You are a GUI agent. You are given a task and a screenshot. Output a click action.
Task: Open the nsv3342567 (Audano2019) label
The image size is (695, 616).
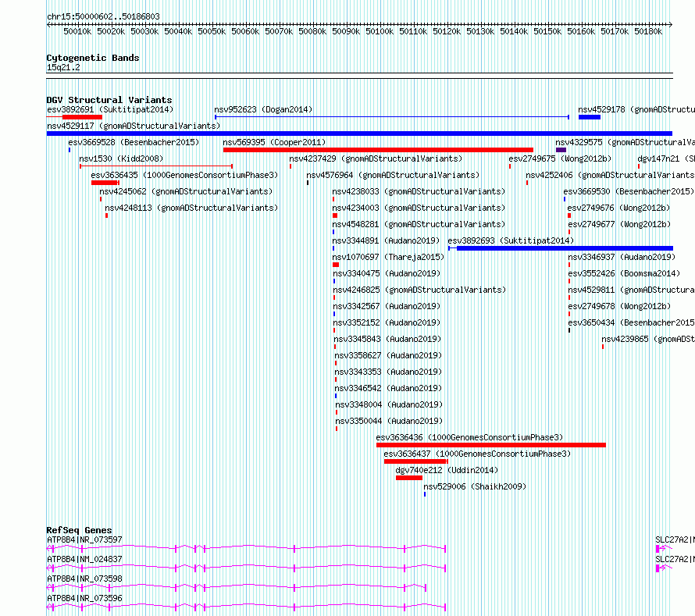tap(387, 306)
